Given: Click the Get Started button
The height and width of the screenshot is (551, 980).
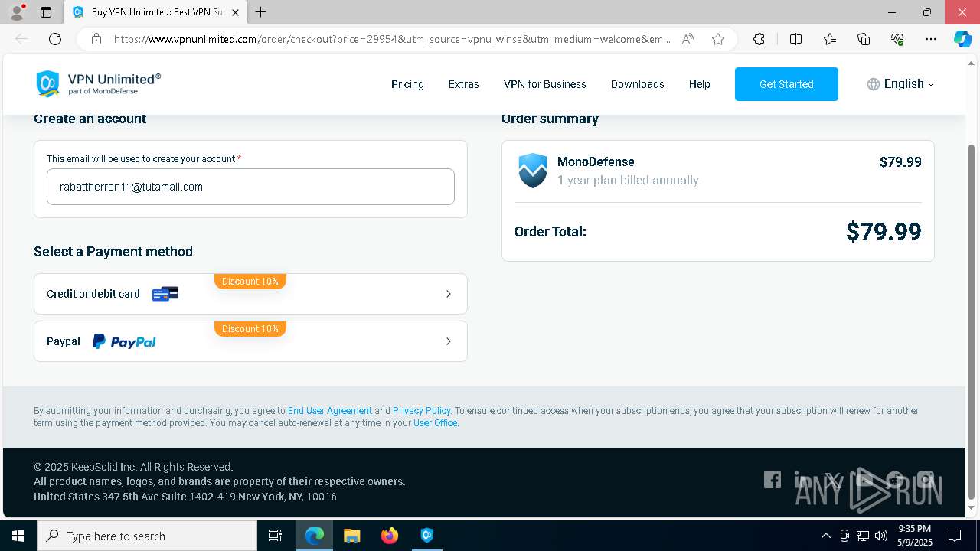Looking at the screenshot, I should pos(786,84).
